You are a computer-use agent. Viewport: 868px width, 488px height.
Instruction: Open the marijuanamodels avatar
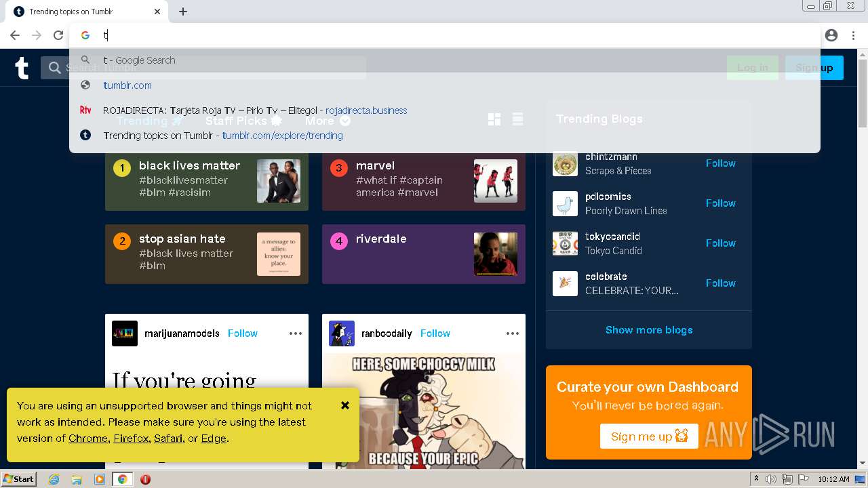[x=125, y=333]
